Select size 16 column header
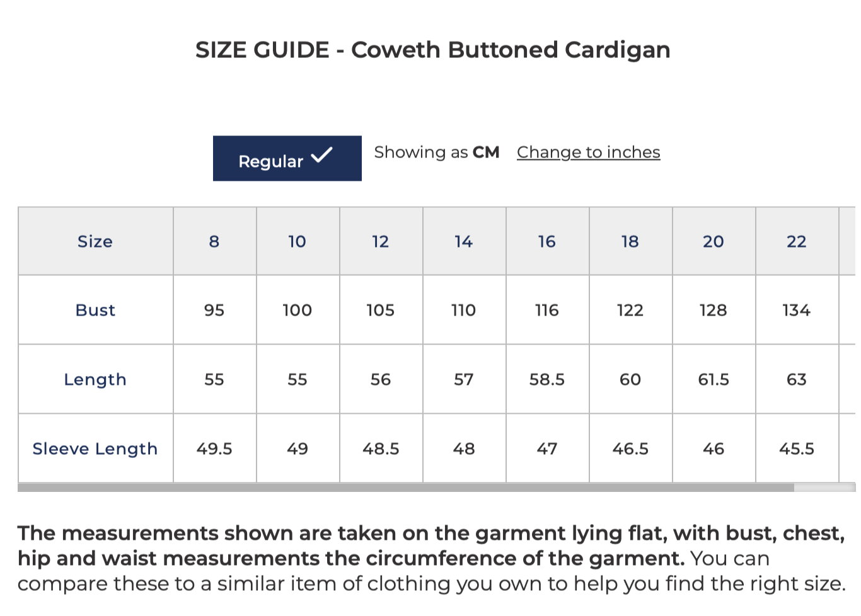Viewport: 861px width, 616px height. (547, 241)
